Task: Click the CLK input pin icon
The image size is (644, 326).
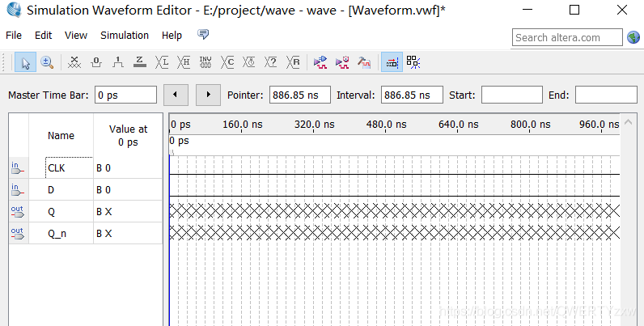Action: (x=17, y=167)
